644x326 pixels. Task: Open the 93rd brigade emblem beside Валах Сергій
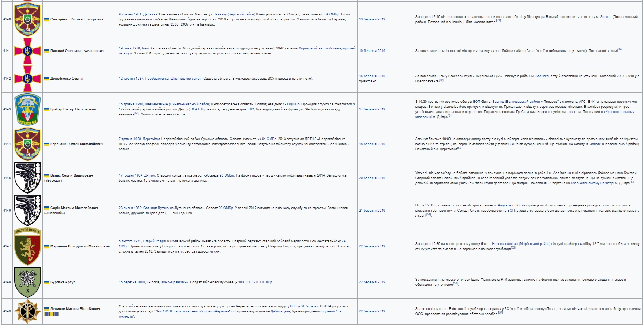[27, 178]
